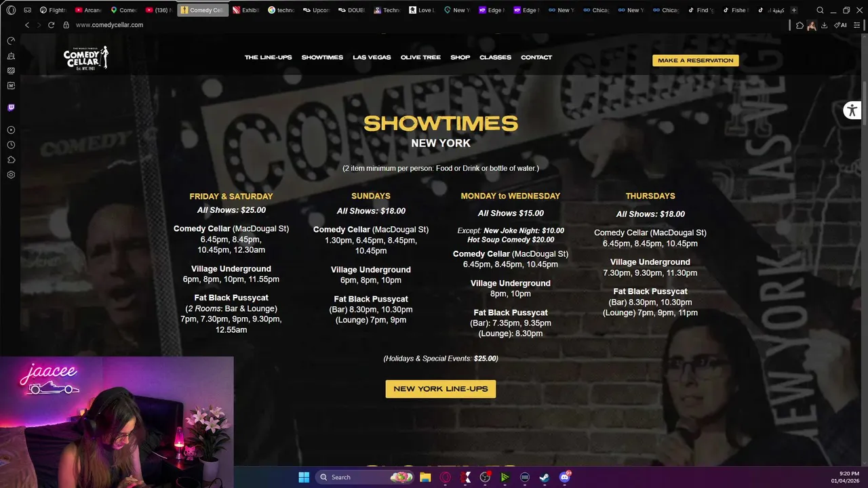Go back to the previous page
This screenshot has height=488, width=868.
[27, 25]
